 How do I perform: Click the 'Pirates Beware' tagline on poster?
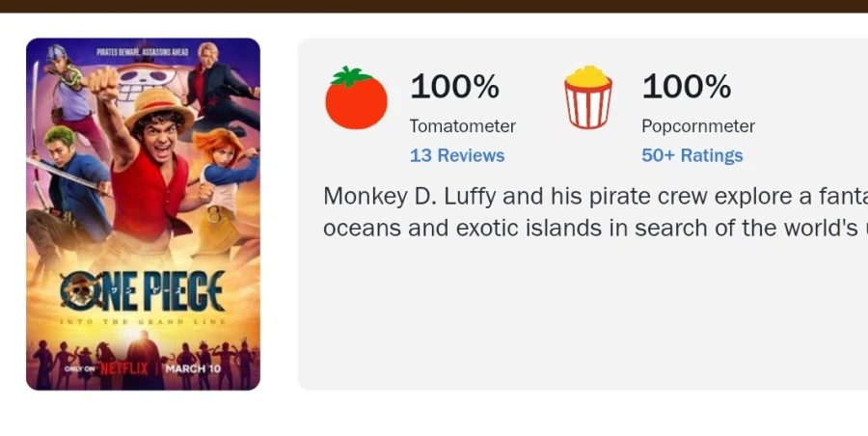pyautogui.click(x=142, y=50)
